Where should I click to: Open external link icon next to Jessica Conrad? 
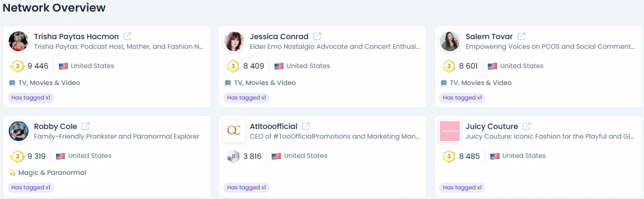317,36
